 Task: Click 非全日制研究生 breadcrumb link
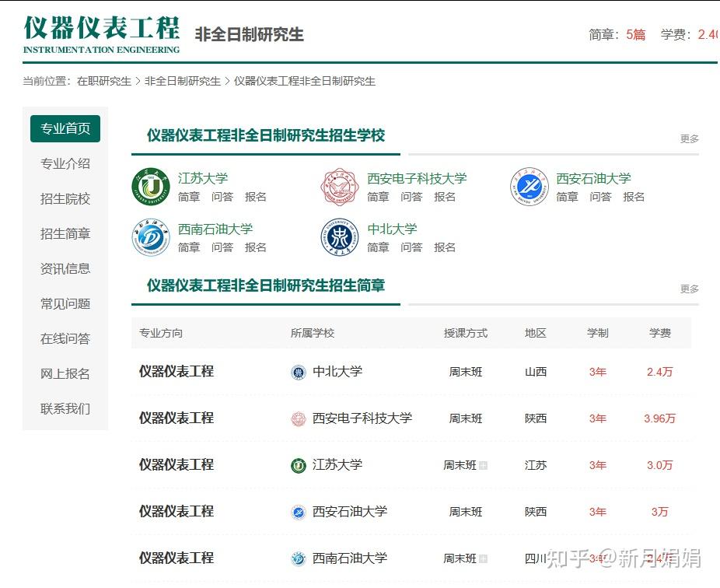[183, 82]
